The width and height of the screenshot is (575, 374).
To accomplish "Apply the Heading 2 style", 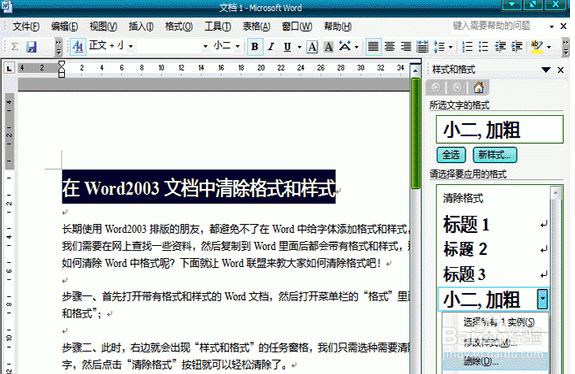I will coord(494,249).
